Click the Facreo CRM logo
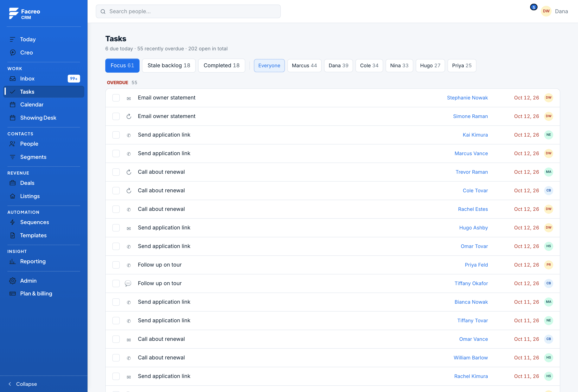This screenshot has width=578, height=392. (x=24, y=14)
